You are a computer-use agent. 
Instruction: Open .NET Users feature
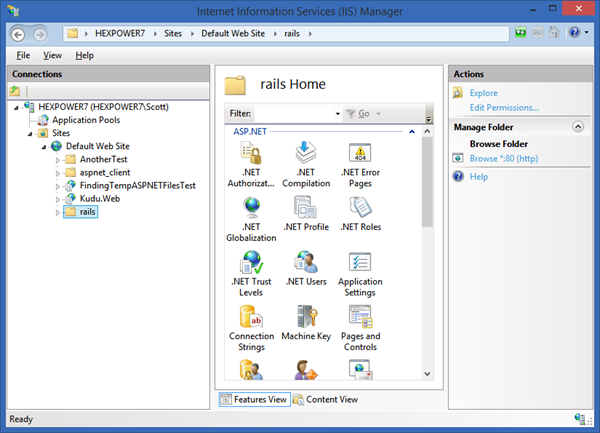point(306,269)
